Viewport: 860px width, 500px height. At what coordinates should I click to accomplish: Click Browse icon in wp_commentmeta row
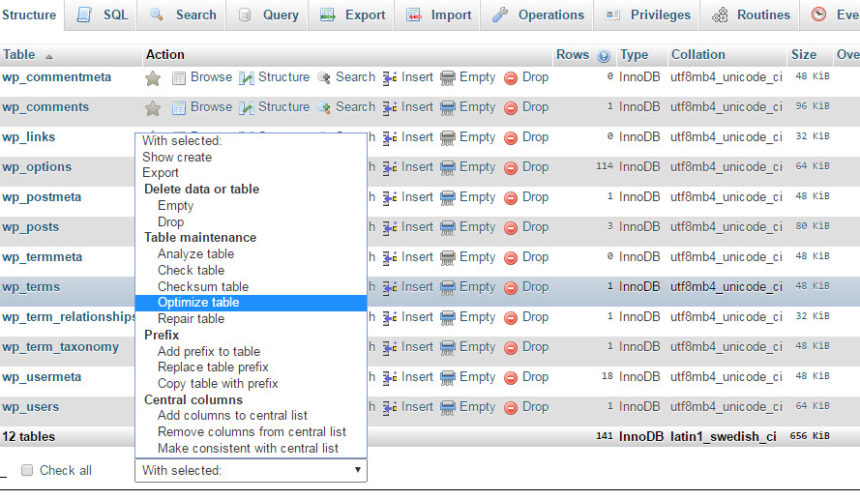[179, 78]
